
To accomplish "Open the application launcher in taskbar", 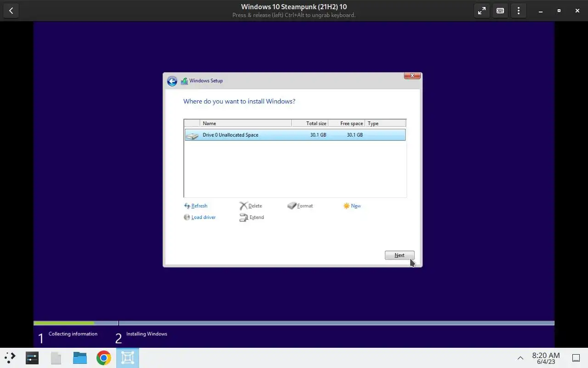I will click(10, 358).
